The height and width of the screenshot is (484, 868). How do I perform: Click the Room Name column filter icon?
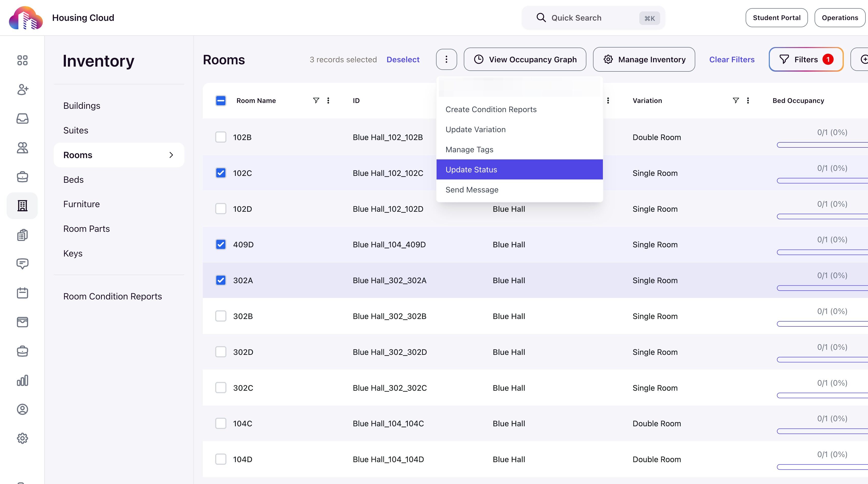(x=316, y=100)
